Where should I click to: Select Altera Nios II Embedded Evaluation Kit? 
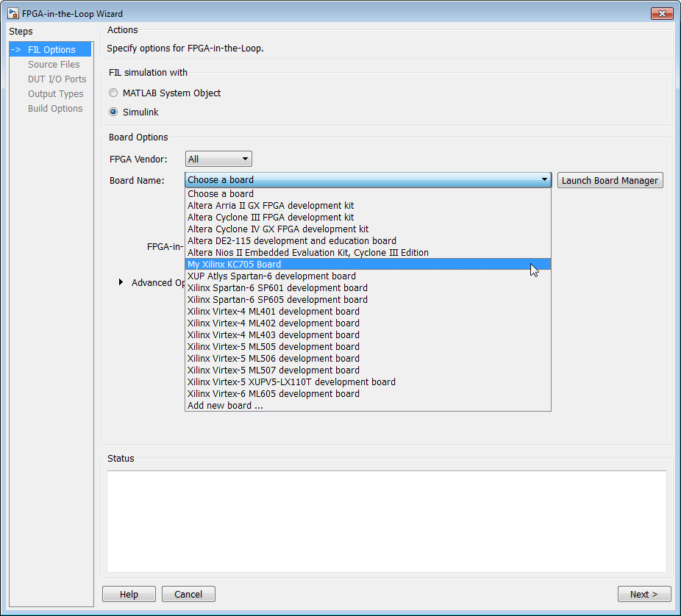pos(368,252)
